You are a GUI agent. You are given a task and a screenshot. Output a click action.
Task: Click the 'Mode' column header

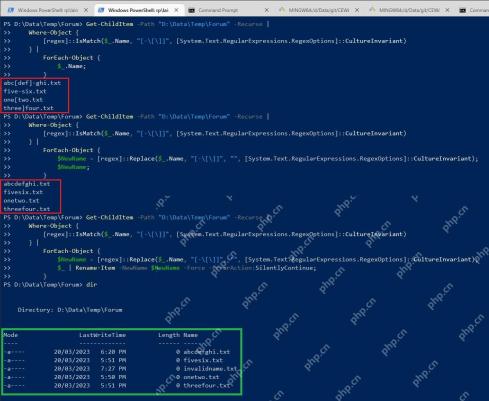[x=11, y=335]
